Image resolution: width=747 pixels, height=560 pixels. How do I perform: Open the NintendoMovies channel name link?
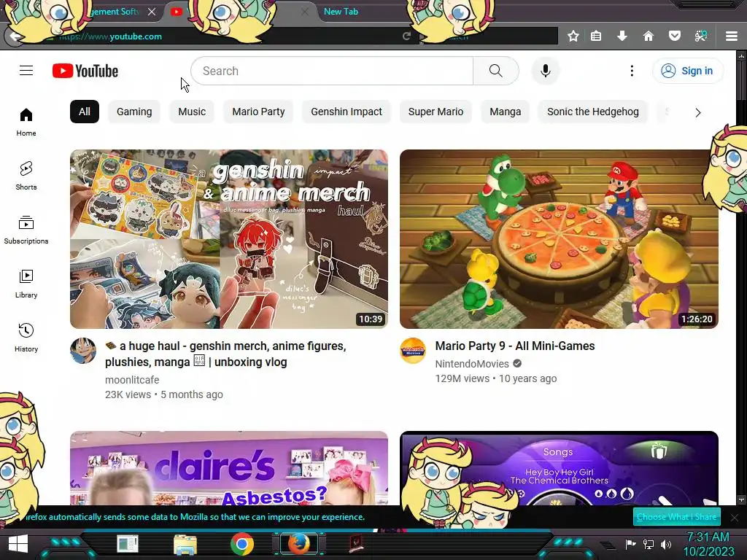coord(472,364)
